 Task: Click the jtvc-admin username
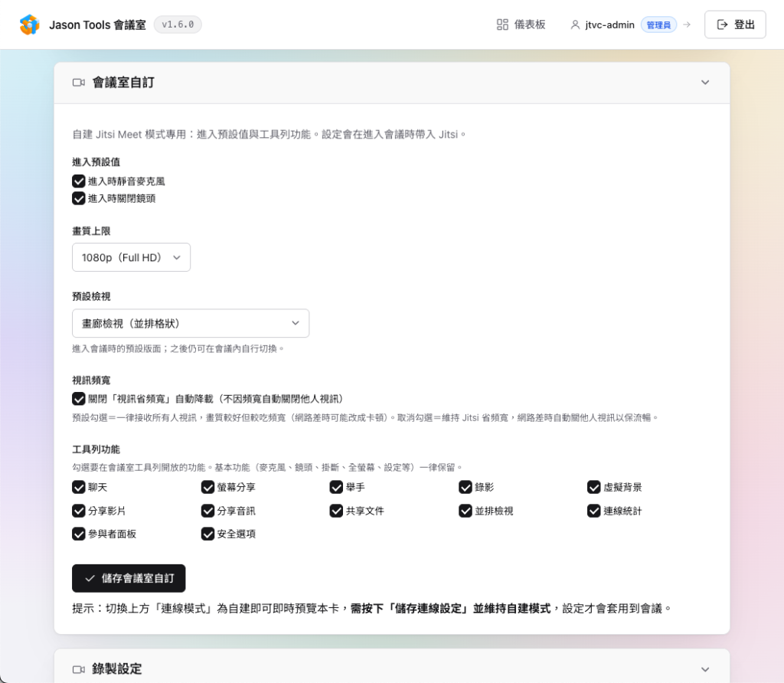(x=609, y=25)
